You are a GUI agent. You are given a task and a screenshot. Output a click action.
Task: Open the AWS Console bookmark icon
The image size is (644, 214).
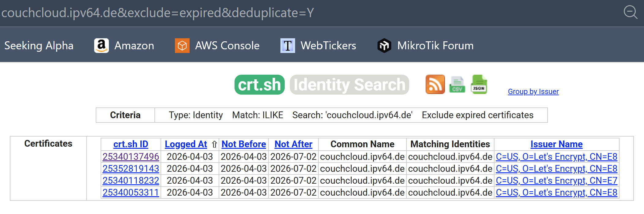tap(182, 46)
